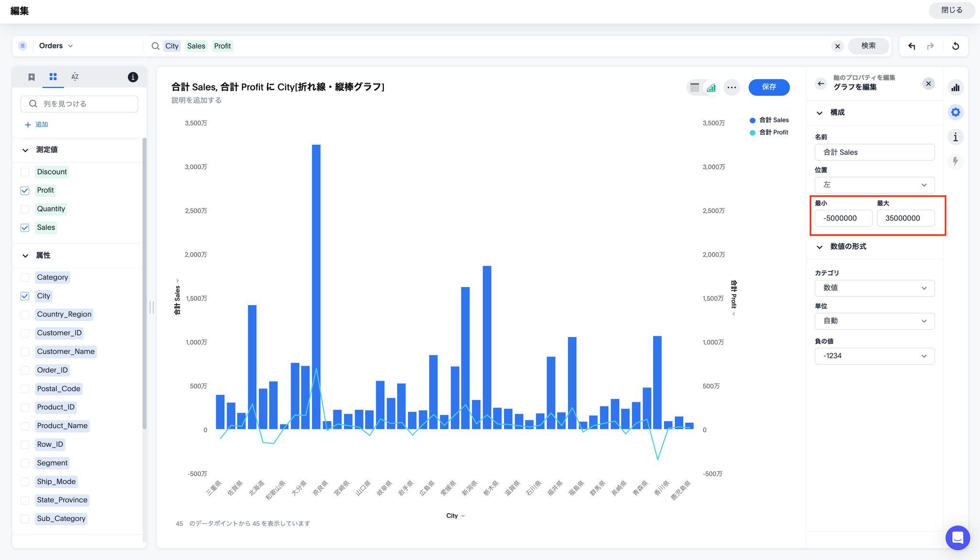The width and height of the screenshot is (980, 560).
Task: Check the Quantity checkbox
Action: 25,209
